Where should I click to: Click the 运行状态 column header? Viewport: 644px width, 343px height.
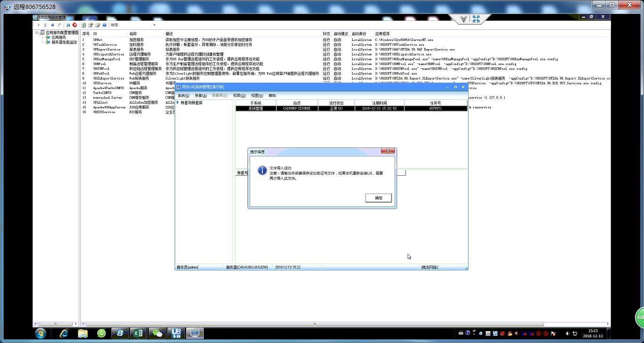[x=336, y=103]
